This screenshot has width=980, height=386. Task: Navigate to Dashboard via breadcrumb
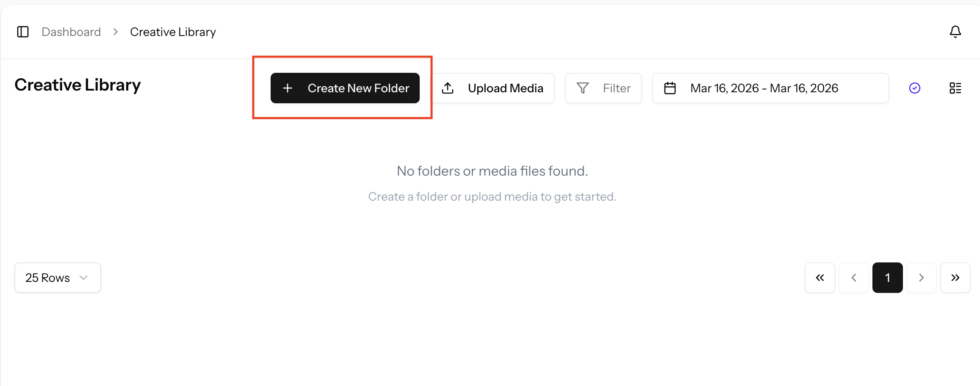point(71,31)
